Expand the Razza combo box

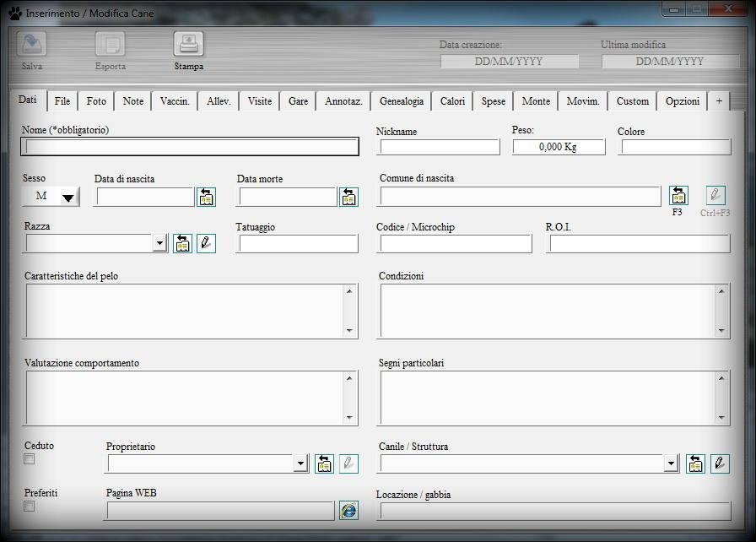[x=159, y=243]
